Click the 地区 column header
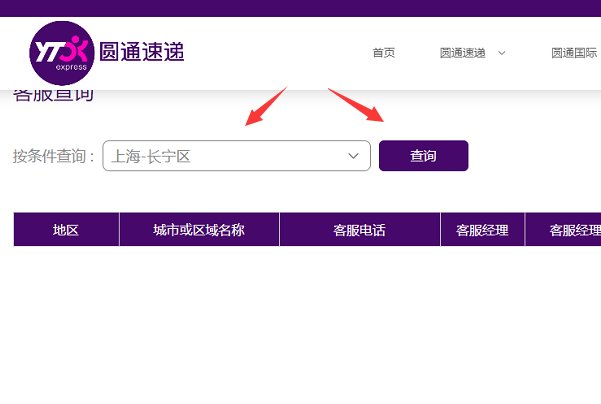The height and width of the screenshot is (404, 601). (66, 230)
